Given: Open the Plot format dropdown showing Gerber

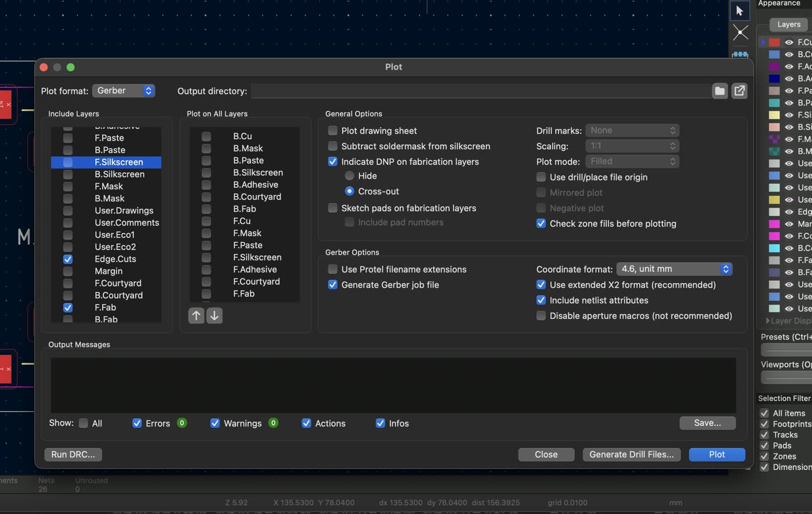Looking at the screenshot, I should click(x=124, y=91).
